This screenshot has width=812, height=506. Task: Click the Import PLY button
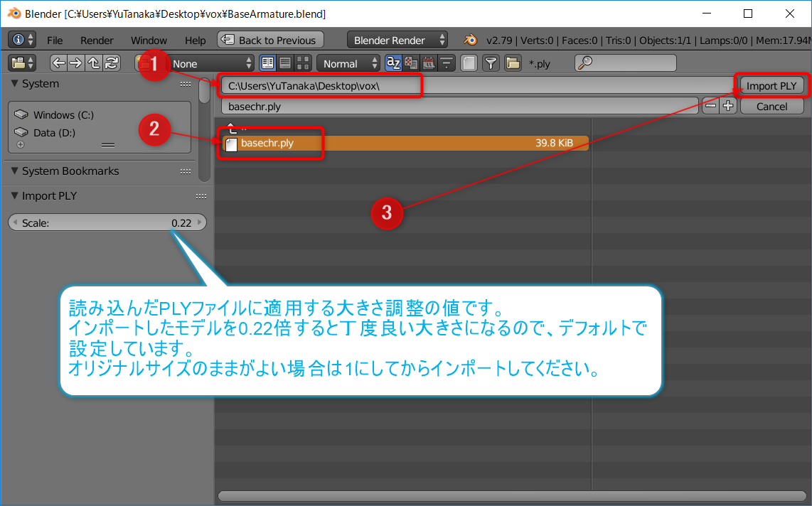click(x=771, y=86)
